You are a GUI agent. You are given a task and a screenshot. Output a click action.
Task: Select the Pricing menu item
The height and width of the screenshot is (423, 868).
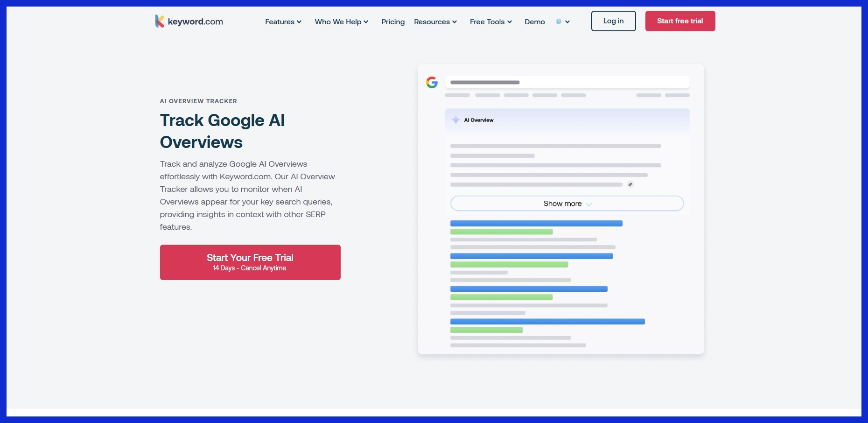click(x=393, y=22)
